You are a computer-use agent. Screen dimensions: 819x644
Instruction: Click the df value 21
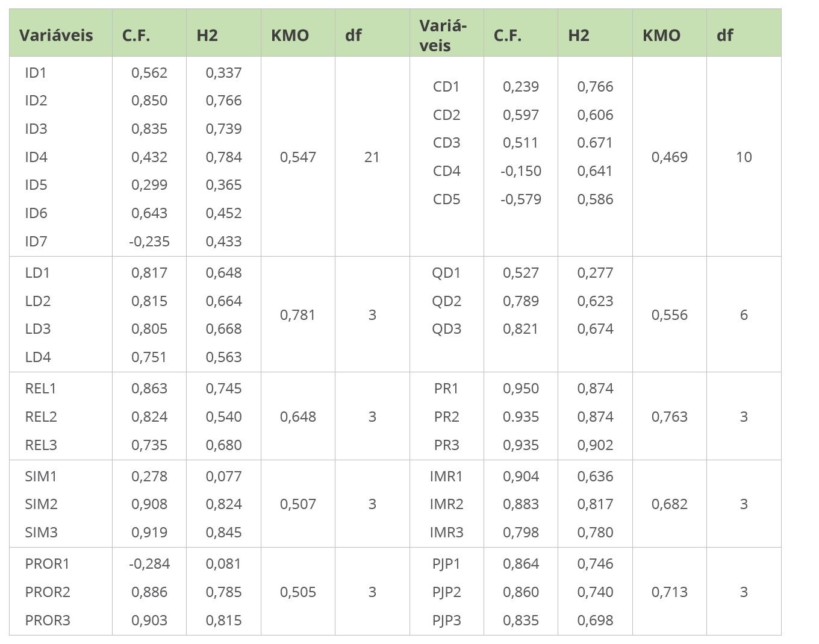[372, 157]
